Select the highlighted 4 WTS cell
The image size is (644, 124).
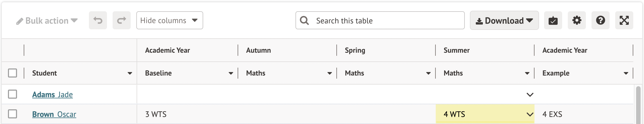[480, 114]
